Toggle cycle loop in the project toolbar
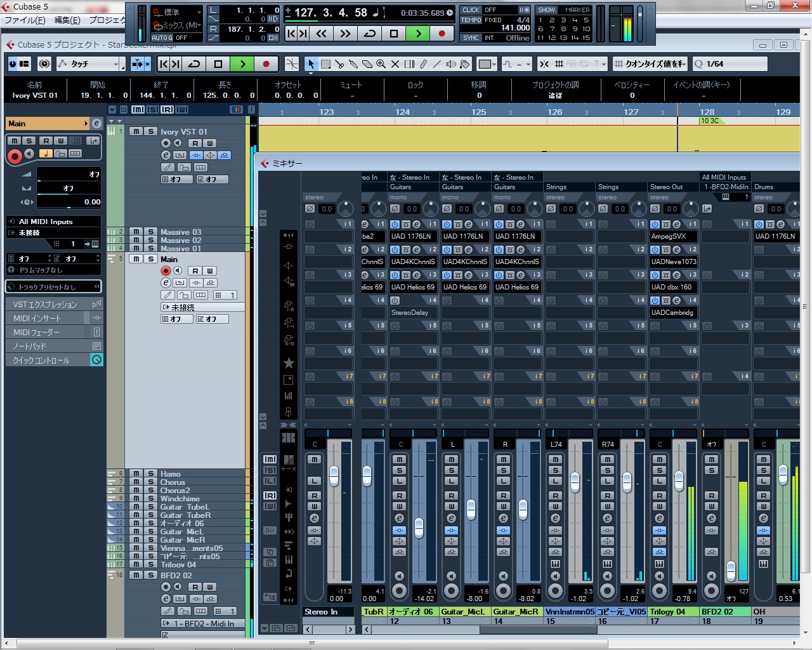Image resolution: width=812 pixels, height=650 pixels. 195,64
